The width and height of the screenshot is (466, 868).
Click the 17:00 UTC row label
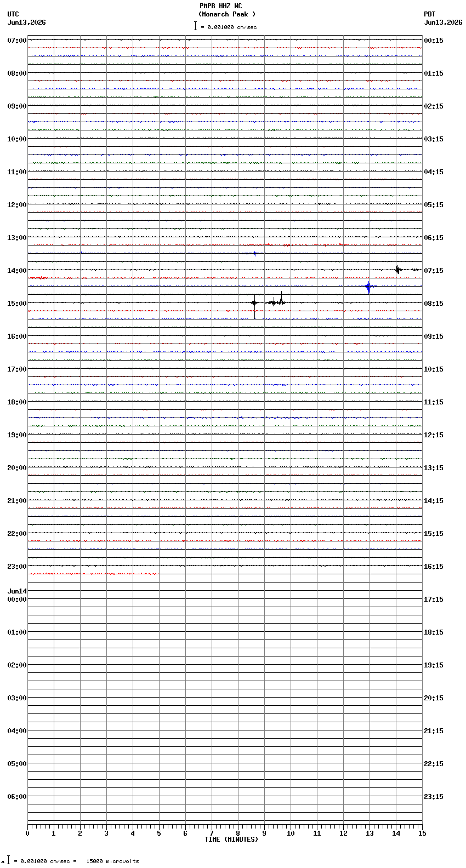coord(17,369)
